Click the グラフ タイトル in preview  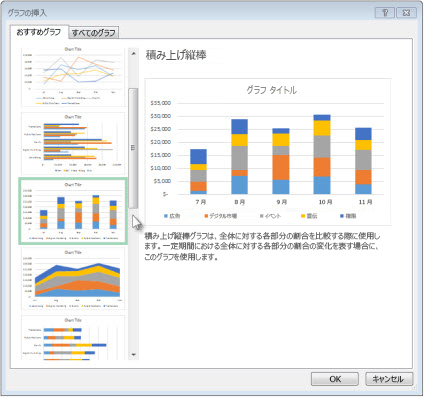tap(271, 90)
